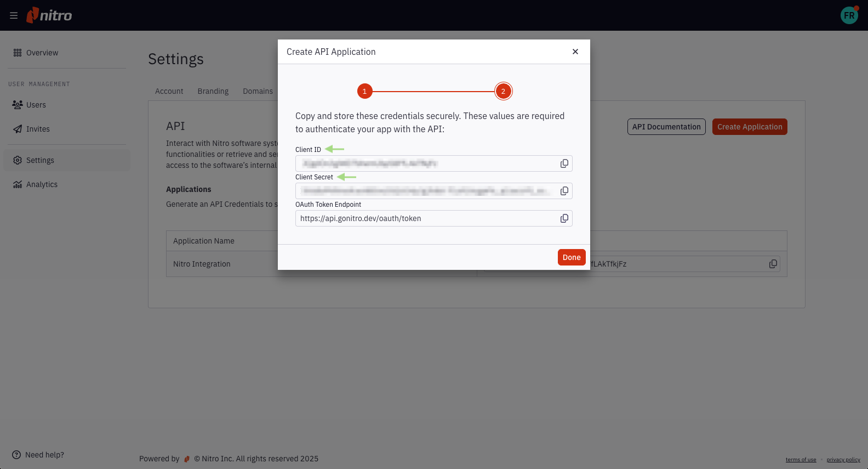
Task: Click the Create API Application dialog title
Action: point(331,52)
